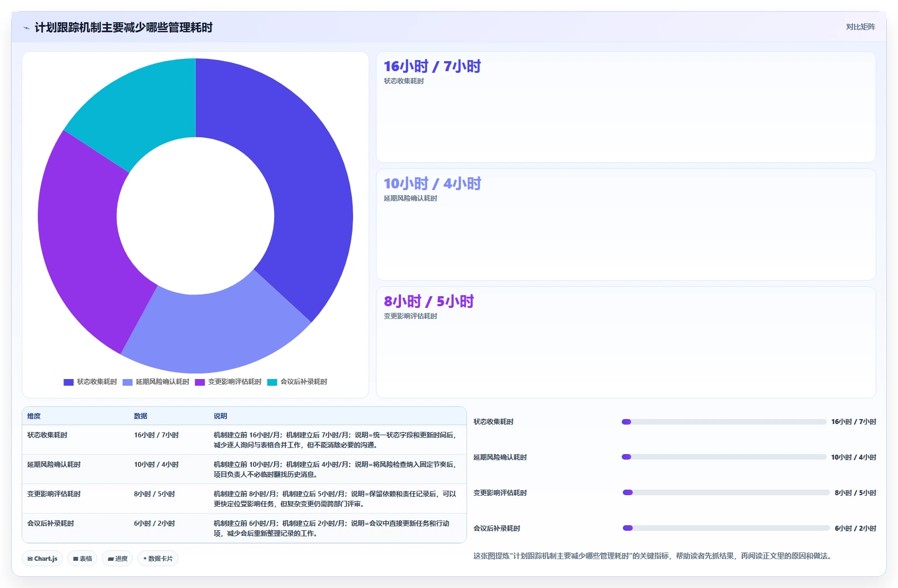Screen dimensions: 898x588
Task: Click the 会议后补录耗时 progress bar
Action: click(726, 528)
